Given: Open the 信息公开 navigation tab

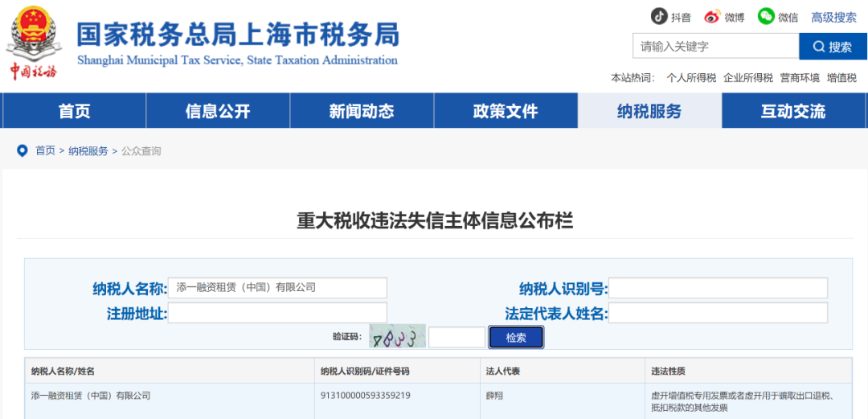Looking at the screenshot, I should 218,111.
